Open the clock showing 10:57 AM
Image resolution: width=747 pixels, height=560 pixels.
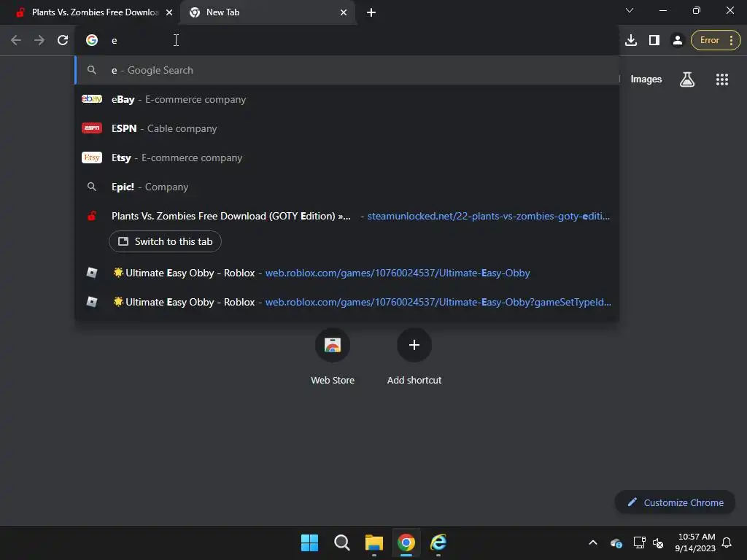695,542
